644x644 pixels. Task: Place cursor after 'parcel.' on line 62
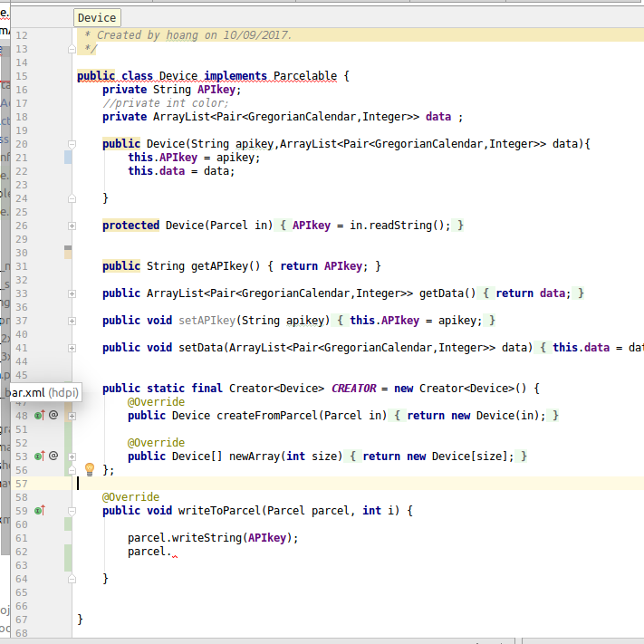[x=172, y=552]
